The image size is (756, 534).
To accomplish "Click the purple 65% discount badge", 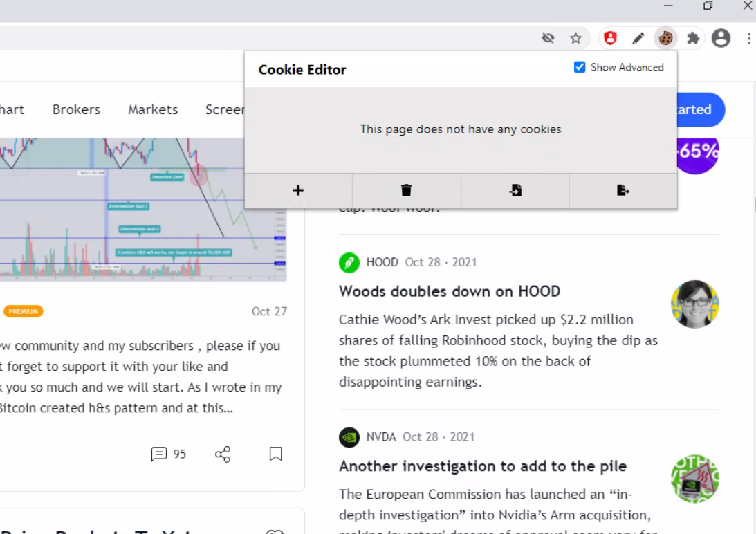I will pos(698,156).
